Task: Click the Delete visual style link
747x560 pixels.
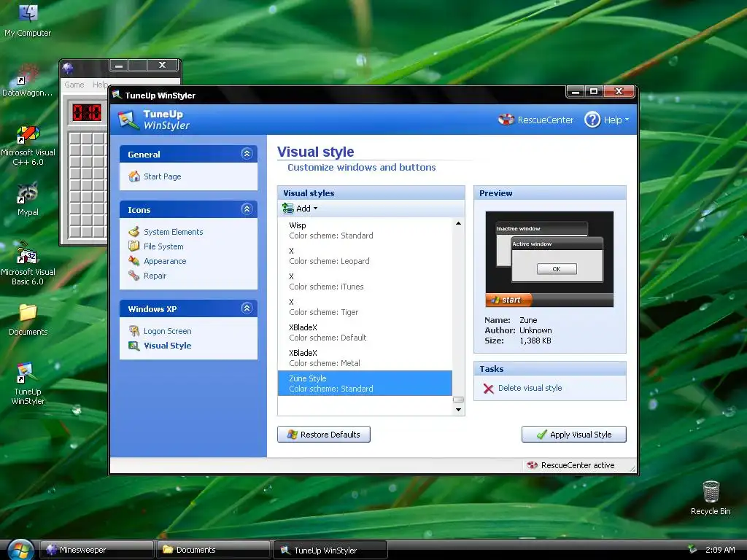Action: [x=530, y=388]
